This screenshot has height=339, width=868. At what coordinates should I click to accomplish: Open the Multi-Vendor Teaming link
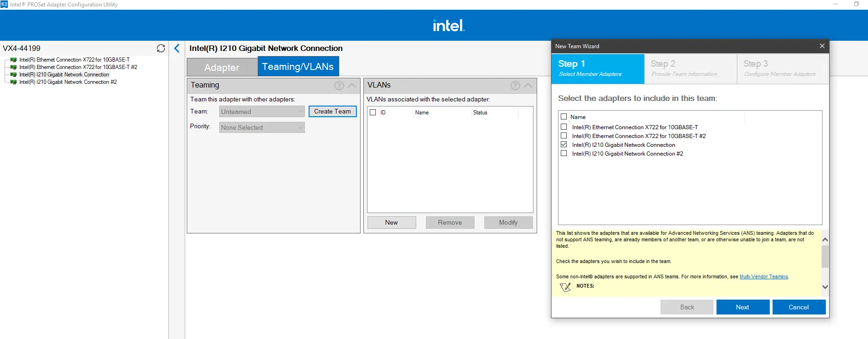pos(763,276)
